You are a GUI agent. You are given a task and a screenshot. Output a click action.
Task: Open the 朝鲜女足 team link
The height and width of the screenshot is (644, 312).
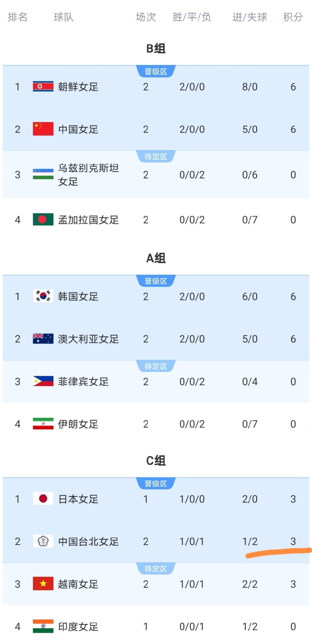click(78, 87)
